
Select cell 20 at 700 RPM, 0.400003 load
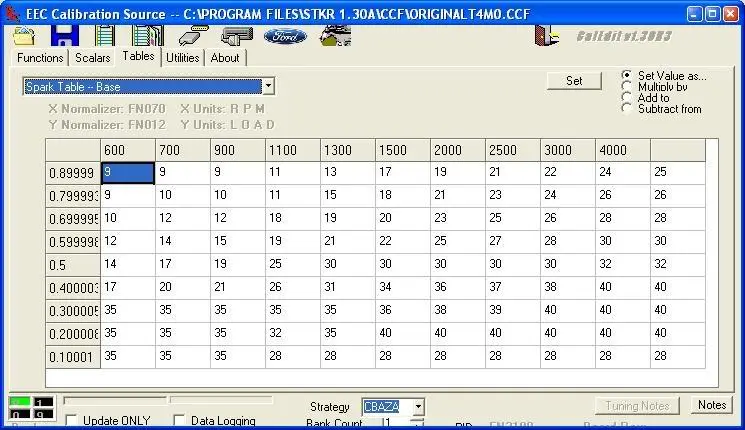pyautogui.click(x=182, y=287)
